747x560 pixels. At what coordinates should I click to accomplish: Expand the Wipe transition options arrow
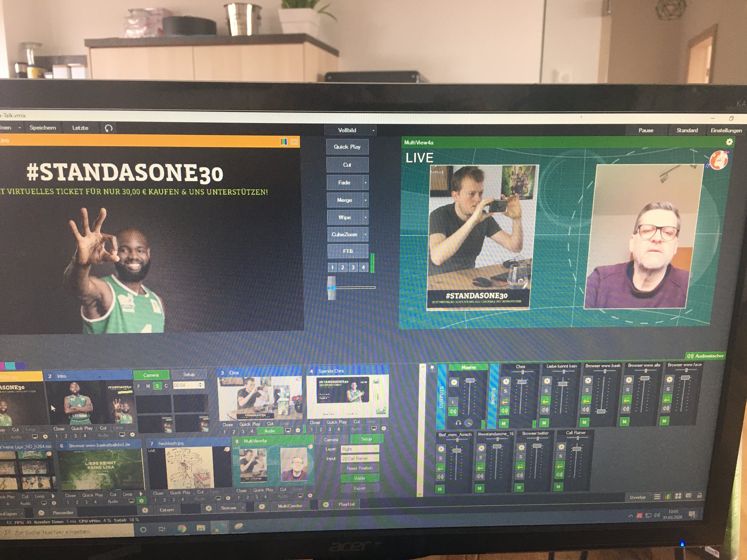click(365, 218)
